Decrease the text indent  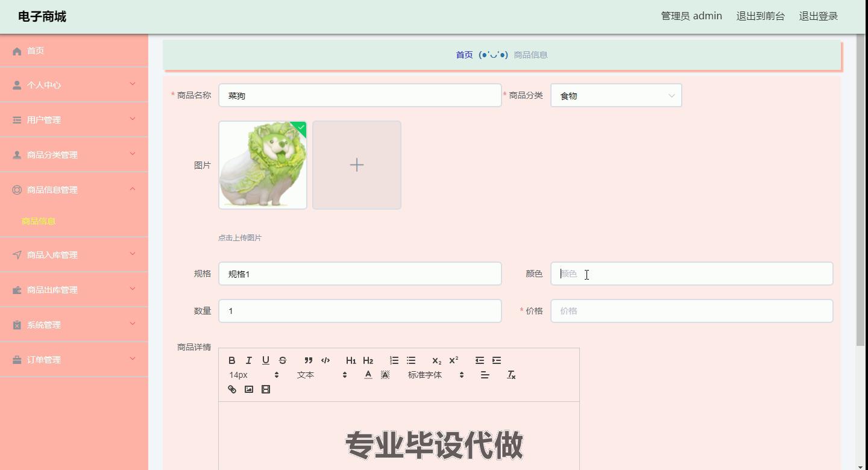tap(480, 360)
